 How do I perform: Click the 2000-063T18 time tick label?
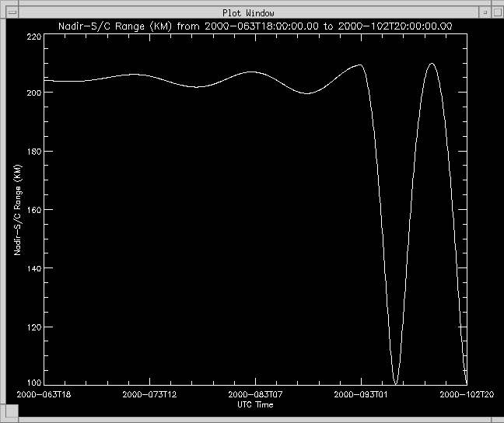pos(39,395)
